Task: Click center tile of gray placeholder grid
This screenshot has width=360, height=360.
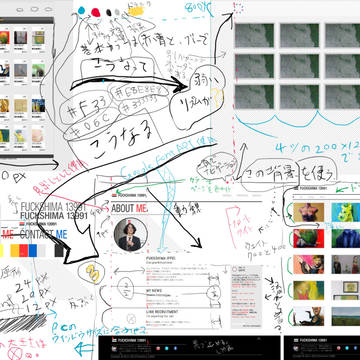Action: pos(299,66)
